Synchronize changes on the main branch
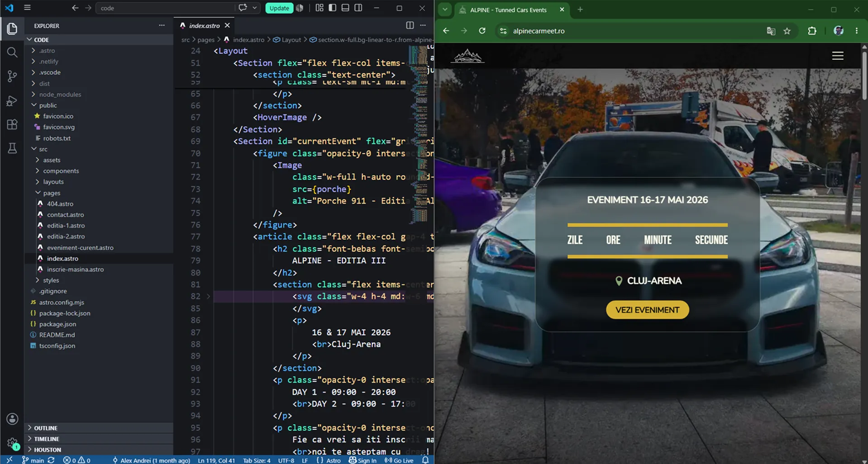The image size is (868, 464). click(x=51, y=460)
